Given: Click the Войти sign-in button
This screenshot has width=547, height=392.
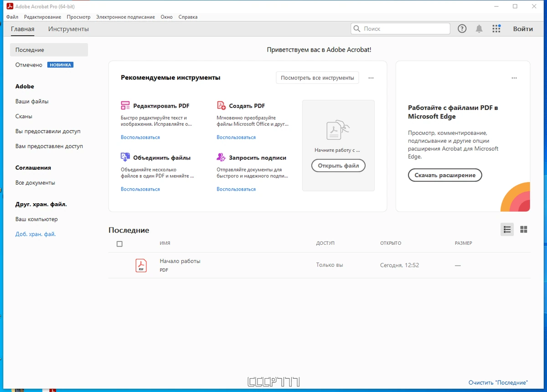Looking at the screenshot, I should click(x=523, y=29).
